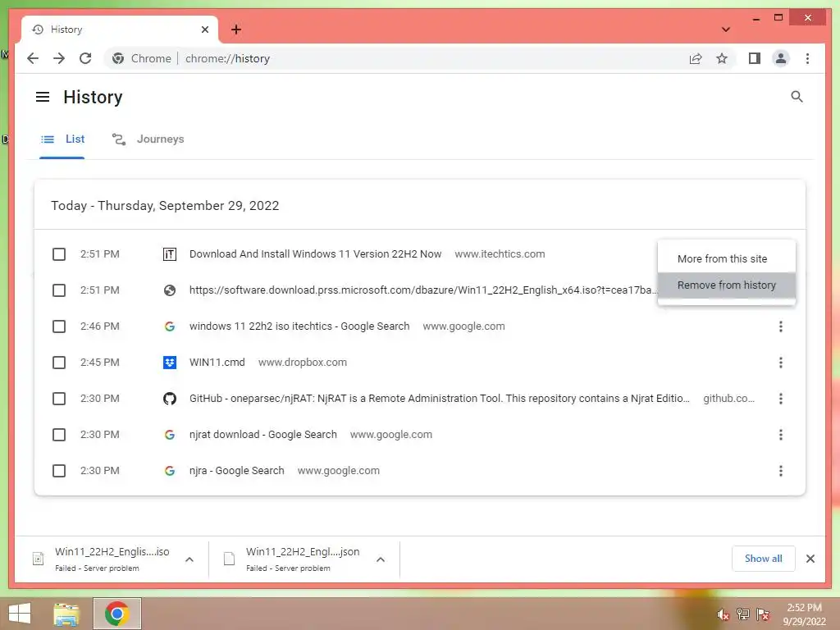The height and width of the screenshot is (630, 840).
Task: Select the njrat download search checkbox
Action: click(x=59, y=435)
